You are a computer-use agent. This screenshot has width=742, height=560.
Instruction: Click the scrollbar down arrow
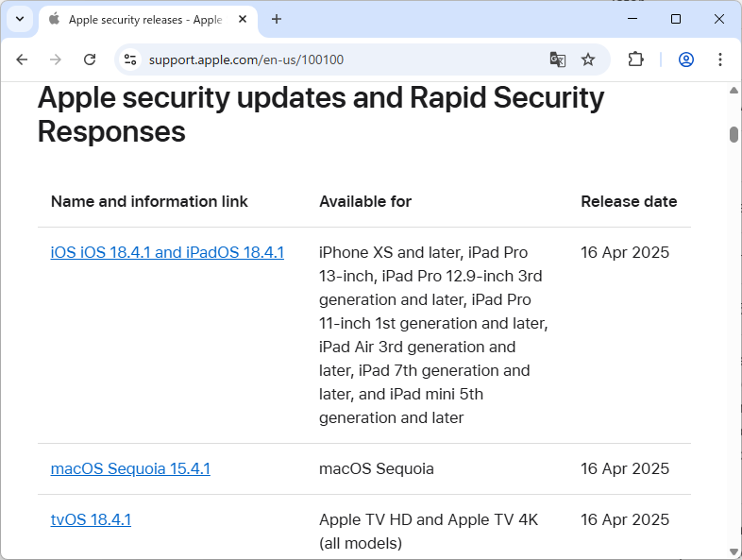[x=734, y=552]
